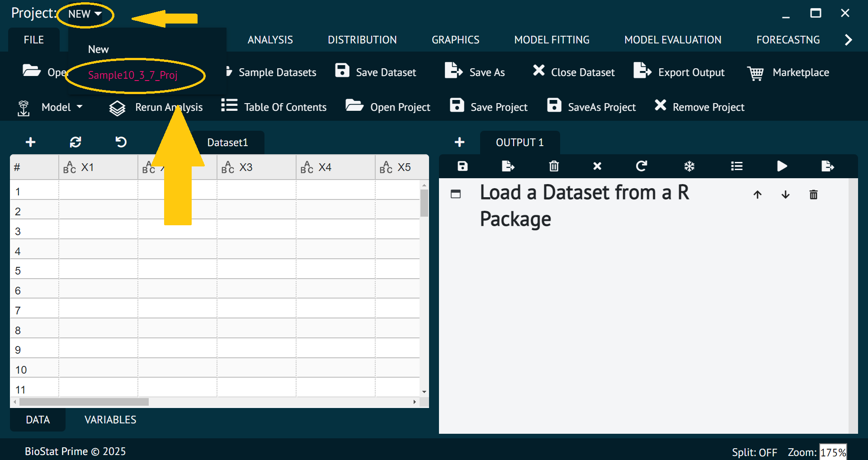This screenshot has width=868, height=460.
Task: Click the snowflake icon in the output toolbar
Action: pos(689,166)
